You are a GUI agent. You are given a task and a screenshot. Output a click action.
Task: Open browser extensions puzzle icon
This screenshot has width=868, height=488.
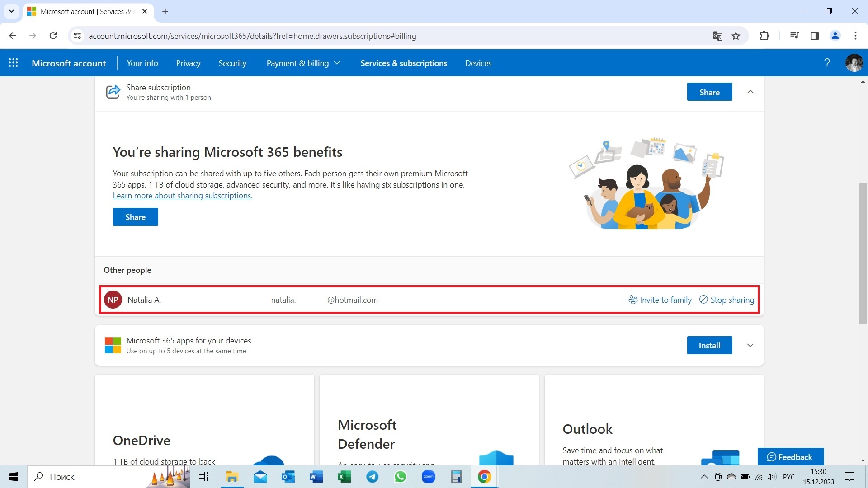point(764,36)
